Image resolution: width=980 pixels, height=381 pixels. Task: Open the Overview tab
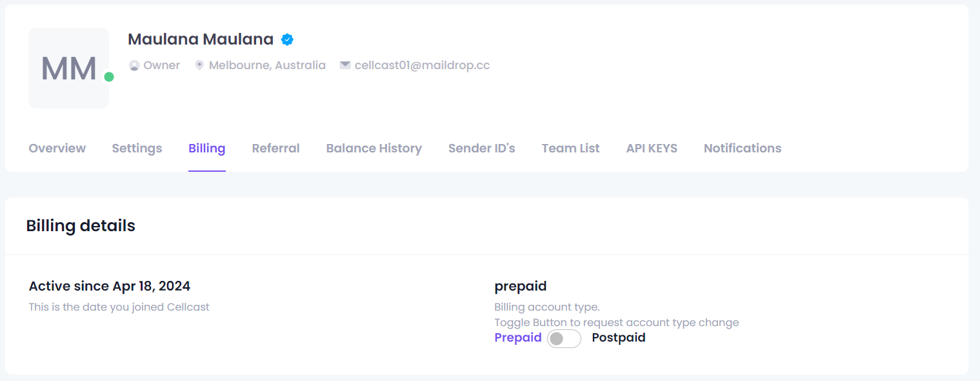(x=57, y=149)
